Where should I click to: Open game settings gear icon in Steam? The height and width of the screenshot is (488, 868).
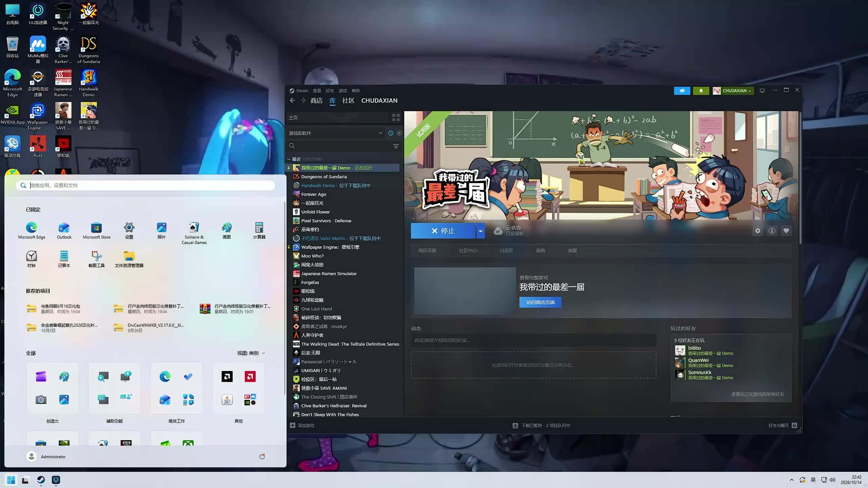757,231
